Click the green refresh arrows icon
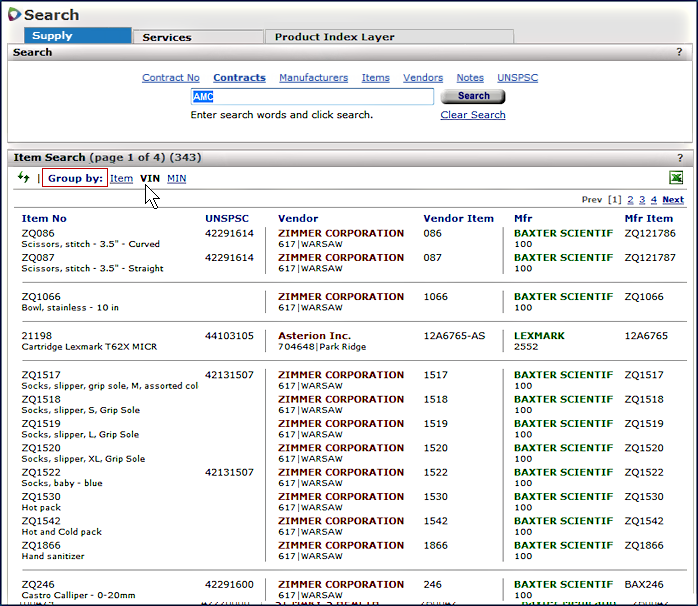This screenshot has width=698, height=606. (23, 178)
